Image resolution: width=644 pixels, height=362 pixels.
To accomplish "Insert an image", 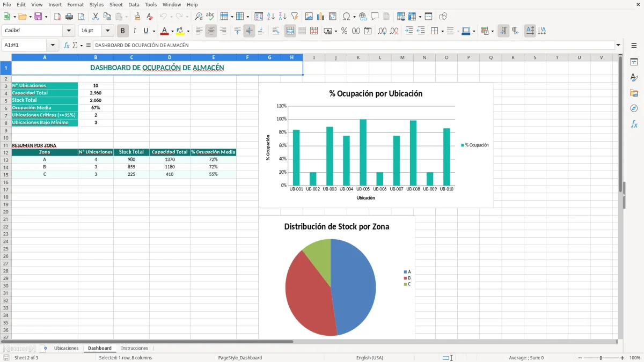I will [x=309, y=17].
